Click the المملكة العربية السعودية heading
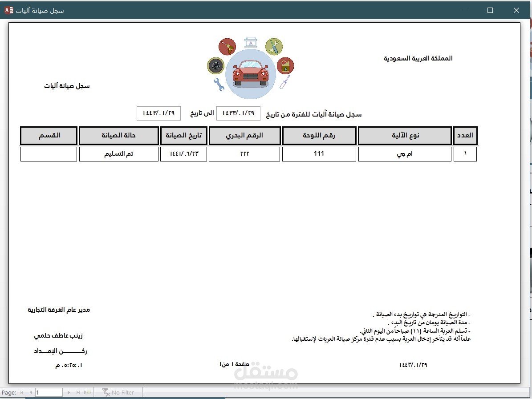Viewport: 532px width, 399px height. pyautogui.click(x=418, y=58)
